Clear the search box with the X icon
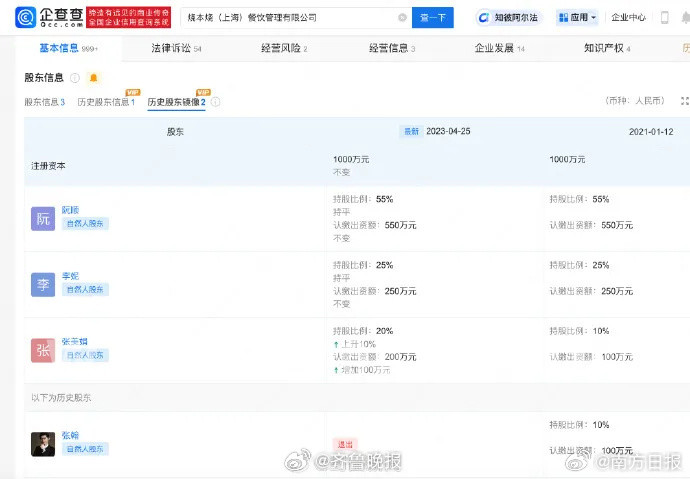This screenshot has width=690, height=479. 402,17
